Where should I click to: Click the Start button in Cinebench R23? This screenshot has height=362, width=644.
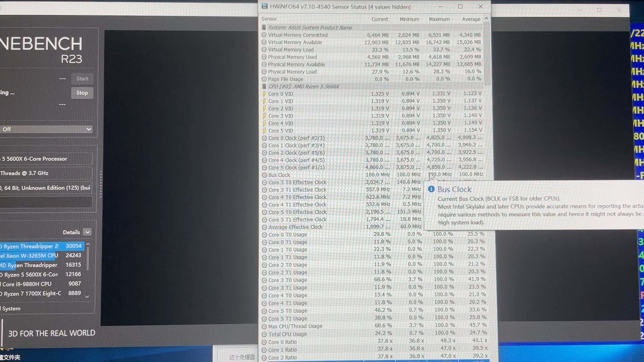click(x=82, y=78)
